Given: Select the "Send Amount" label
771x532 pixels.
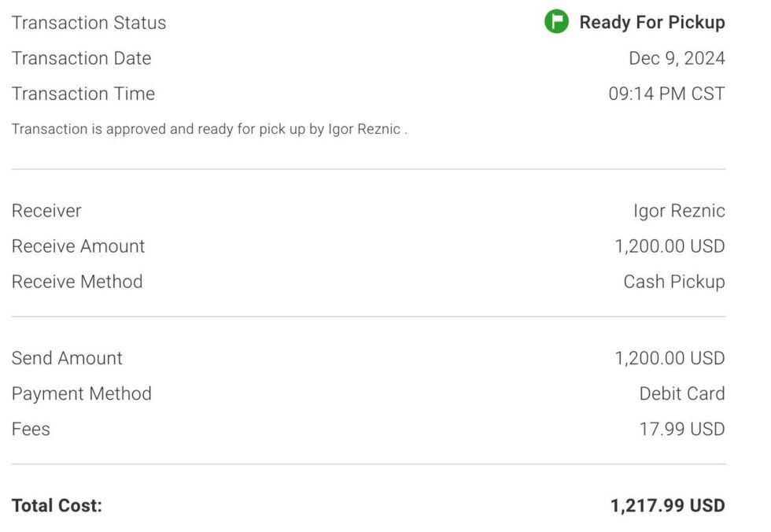Looking at the screenshot, I should pyautogui.click(x=67, y=358).
